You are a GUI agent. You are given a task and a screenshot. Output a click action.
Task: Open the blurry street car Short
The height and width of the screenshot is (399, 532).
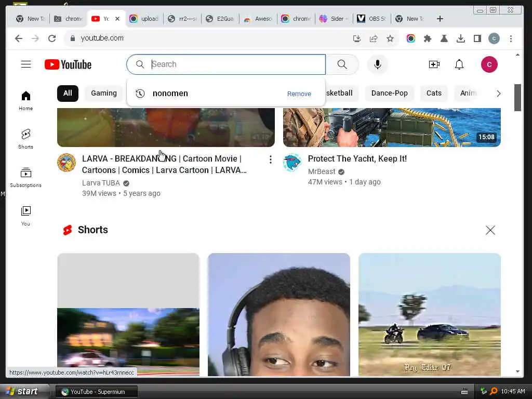coord(128,314)
